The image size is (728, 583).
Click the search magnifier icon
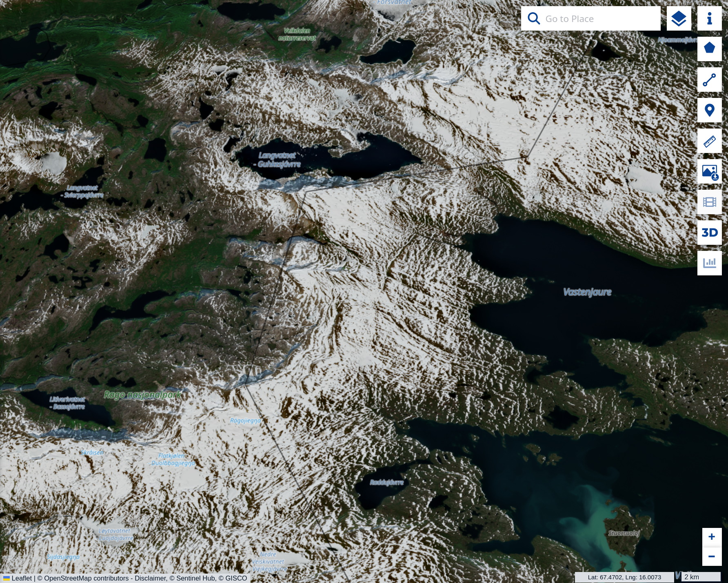[x=533, y=18]
